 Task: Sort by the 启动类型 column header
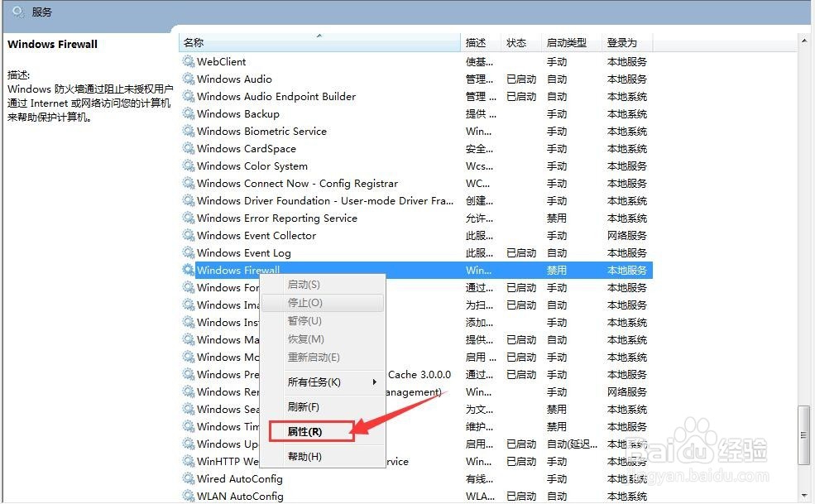coord(571,43)
